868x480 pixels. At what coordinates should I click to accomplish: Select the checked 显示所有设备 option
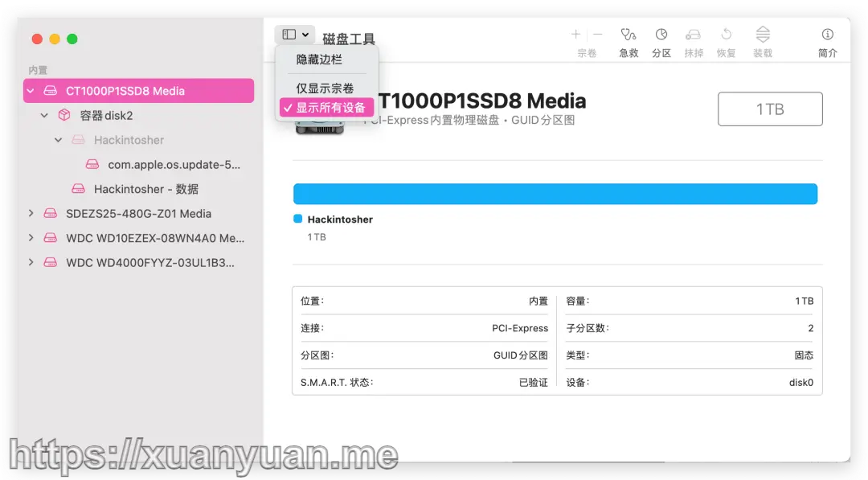coord(326,108)
